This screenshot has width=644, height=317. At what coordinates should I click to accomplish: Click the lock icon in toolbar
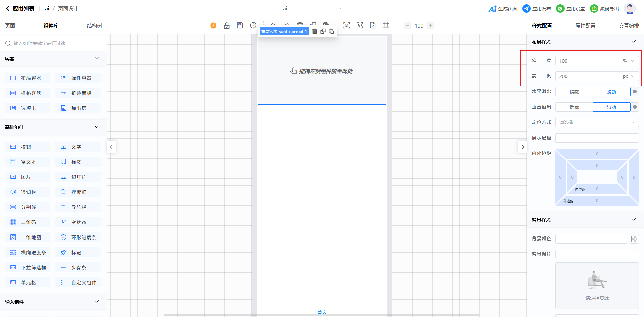click(227, 25)
